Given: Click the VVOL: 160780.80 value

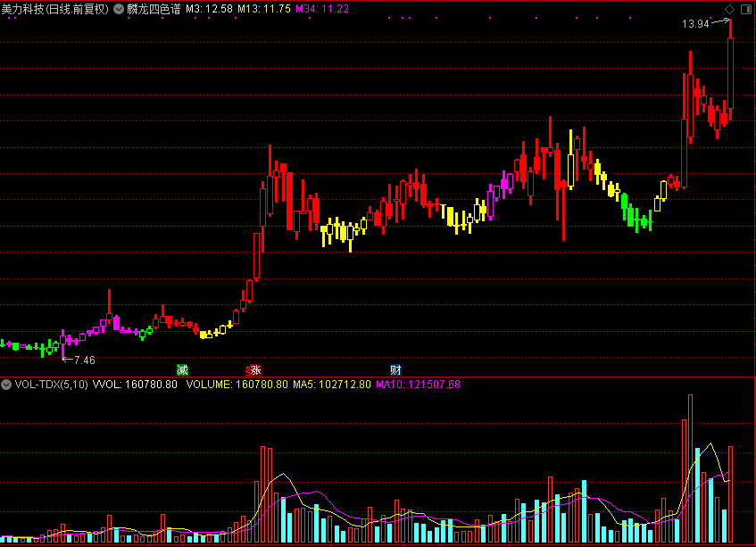Looking at the screenshot, I should click(x=135, y=385).
